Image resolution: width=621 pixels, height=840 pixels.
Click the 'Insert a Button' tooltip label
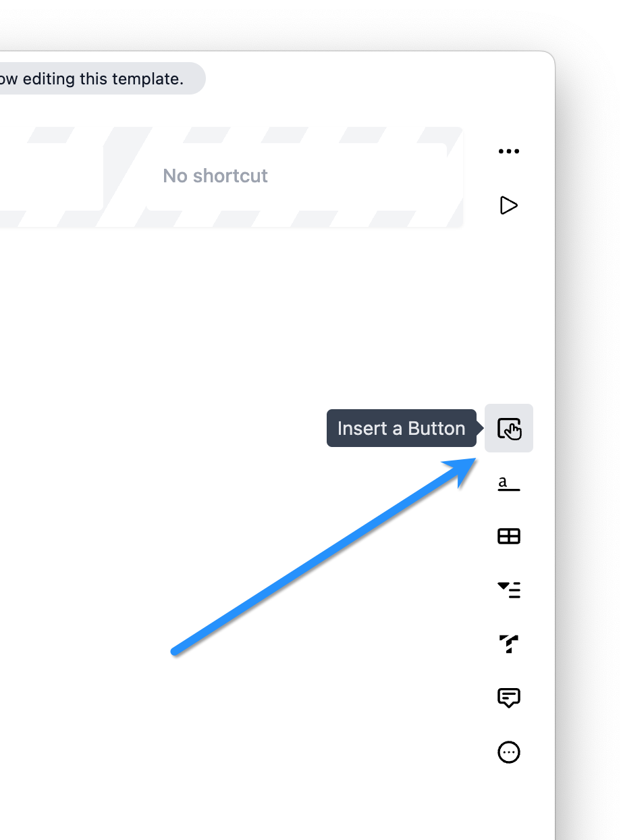pyautogui.click(x=401, y=428)
